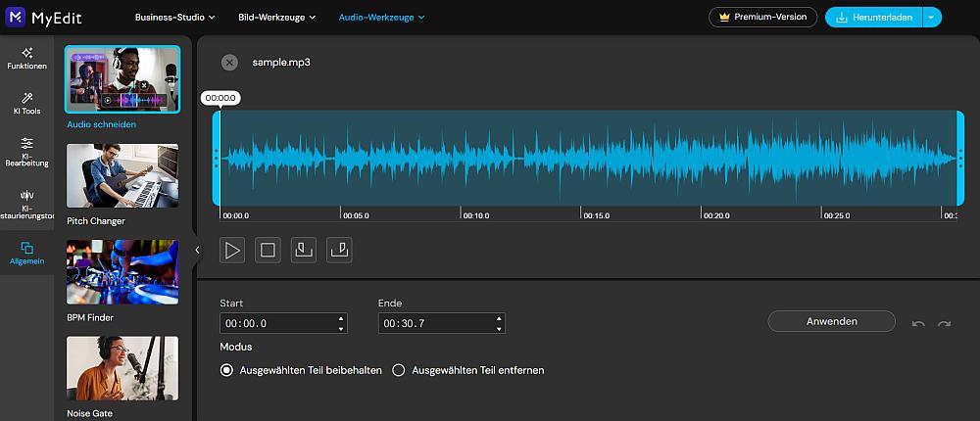Viewport: 980px width, 421px height.
Task: Open the KI-Bearbeitung sidebar section
Action: point(26,150)
